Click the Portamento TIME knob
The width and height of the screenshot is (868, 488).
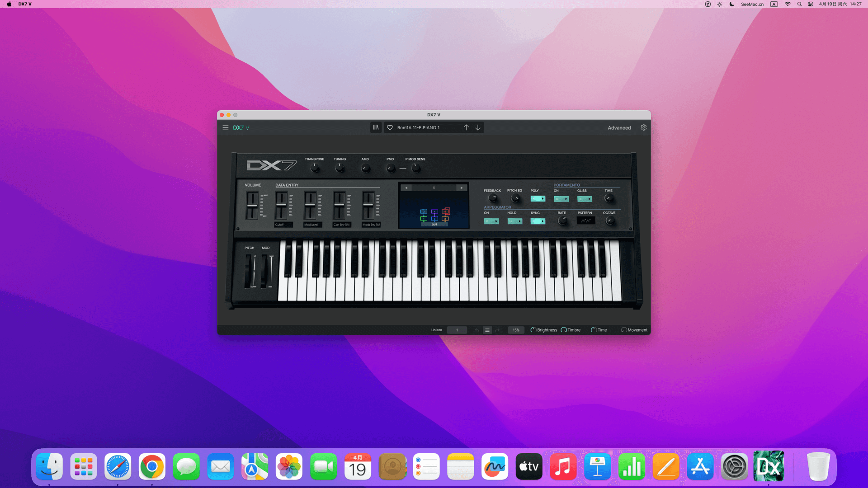(x=609, y=198)
